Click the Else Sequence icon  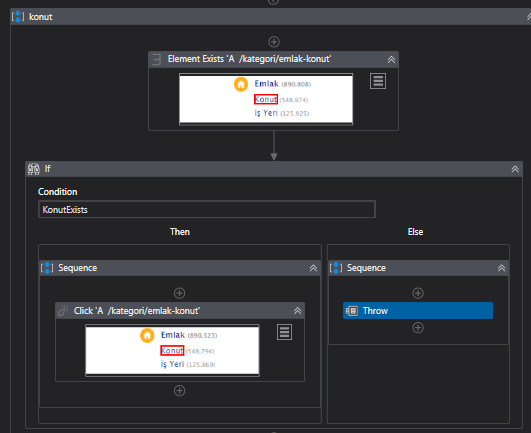click(x=336, y=268)
